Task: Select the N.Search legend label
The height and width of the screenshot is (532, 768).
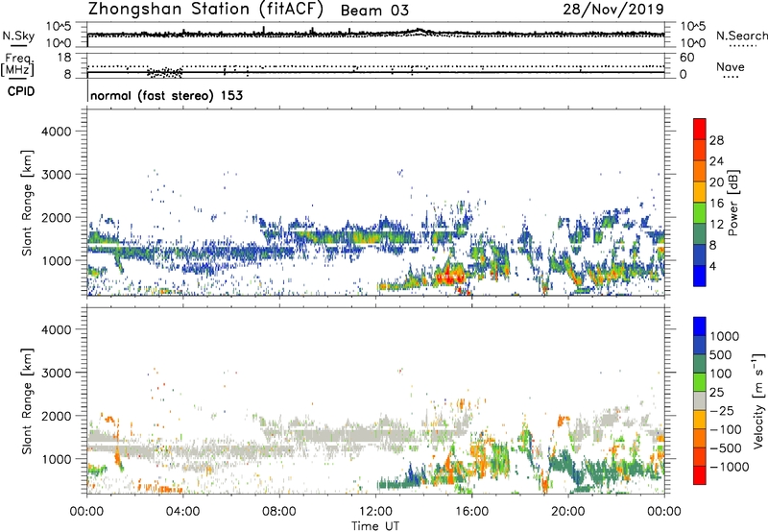Action: [x=741, y=36]
